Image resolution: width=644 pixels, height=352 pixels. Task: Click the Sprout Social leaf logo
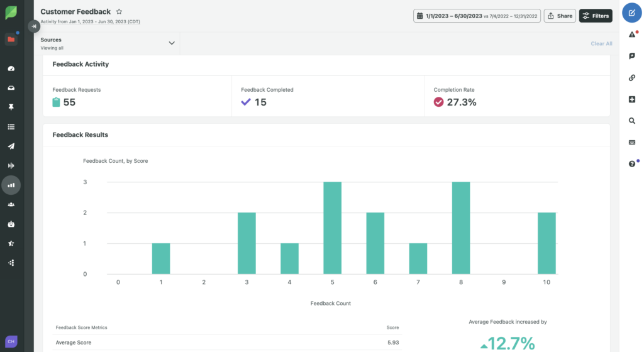[x=11, y=13]
